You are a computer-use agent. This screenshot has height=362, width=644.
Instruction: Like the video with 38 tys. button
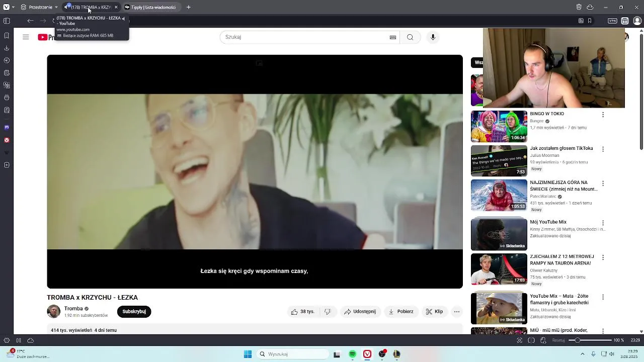click(302, 312)
